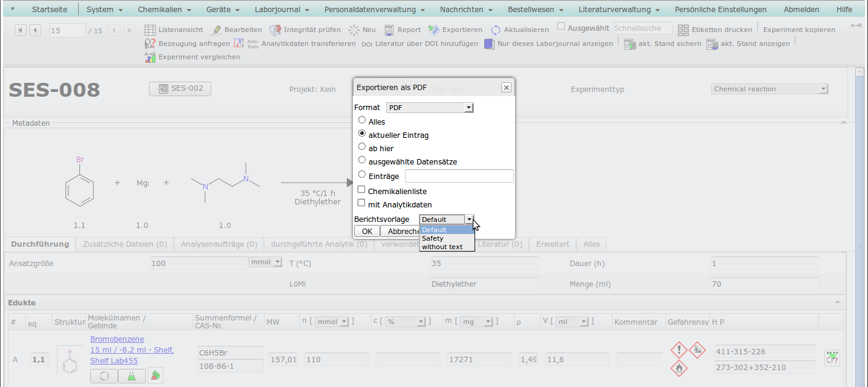Check the mit Analytikdaten option
Image resolution: width=868 pixels, height=387 pixels.
pyautogui.click(x=362, y=203)
